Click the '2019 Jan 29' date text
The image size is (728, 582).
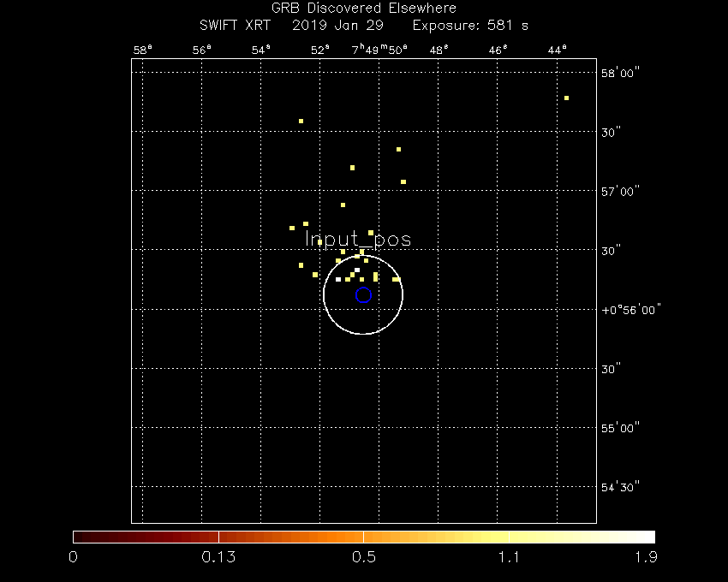335,26
